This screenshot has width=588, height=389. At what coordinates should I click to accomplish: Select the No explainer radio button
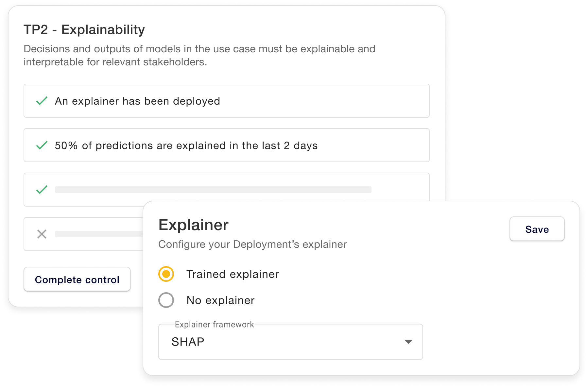pyautogui.click(x=166, y=300)
